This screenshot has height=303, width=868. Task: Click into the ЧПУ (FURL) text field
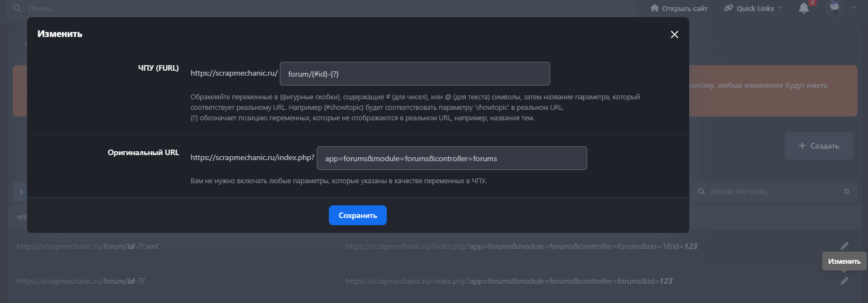[414, 74]
